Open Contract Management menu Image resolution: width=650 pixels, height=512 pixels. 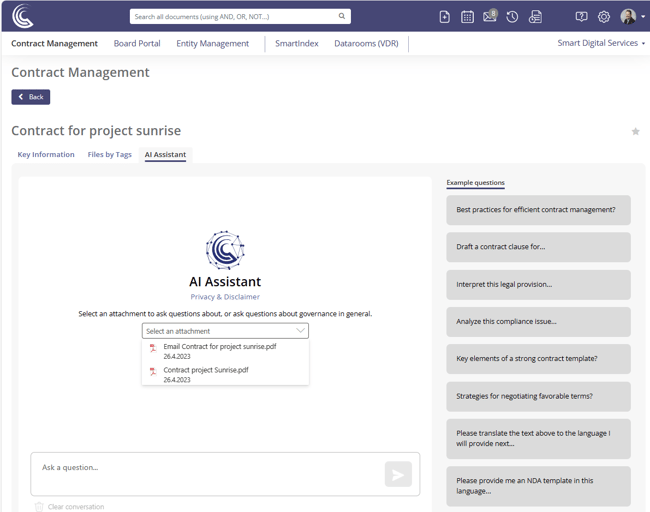54,44
